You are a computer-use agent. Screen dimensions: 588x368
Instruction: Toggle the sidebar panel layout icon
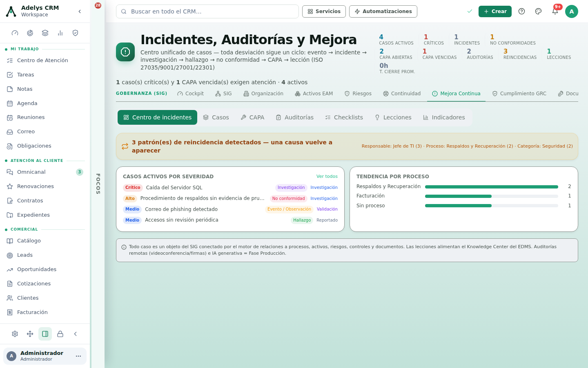pyautogui.click(x=45, y=334)
